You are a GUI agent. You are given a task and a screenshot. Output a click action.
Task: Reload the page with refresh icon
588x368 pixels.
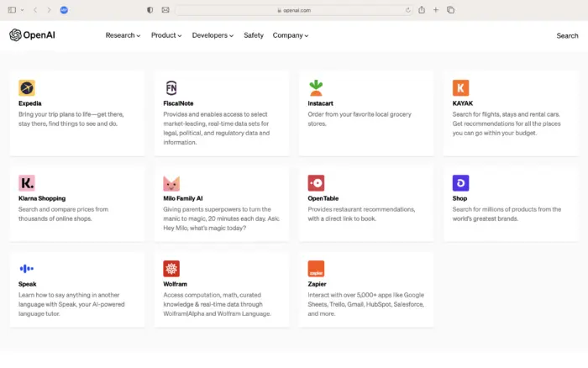coord(408,10)
